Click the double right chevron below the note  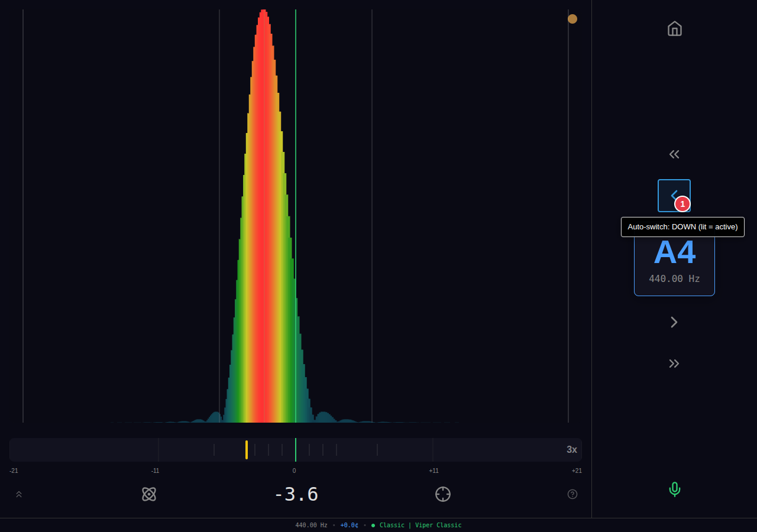pos(674,364)
